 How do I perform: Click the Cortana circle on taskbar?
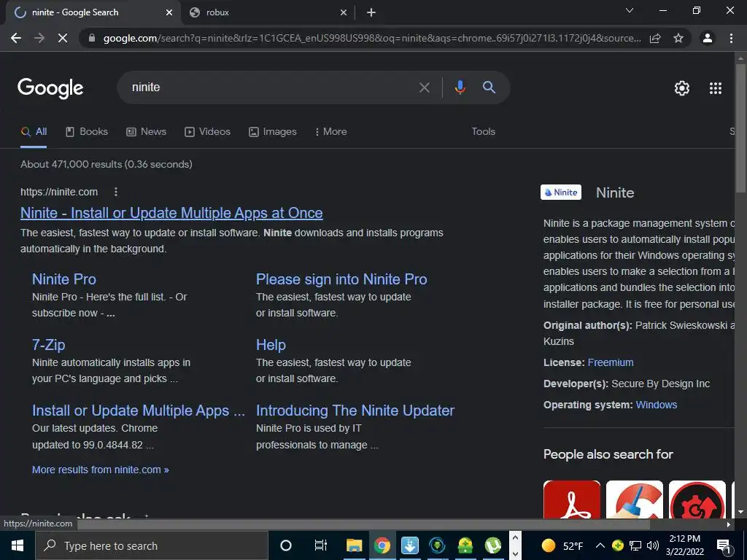coord(286,545)
